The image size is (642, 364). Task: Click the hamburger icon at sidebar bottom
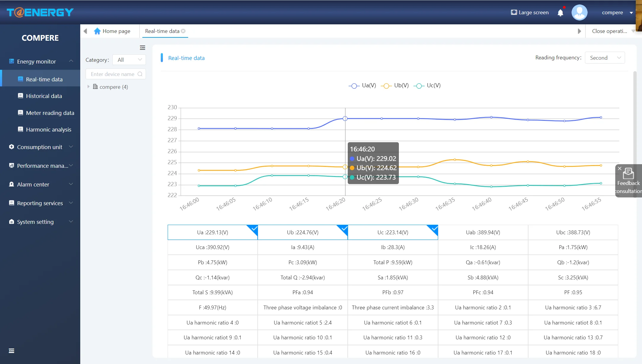tap(11, 351)
